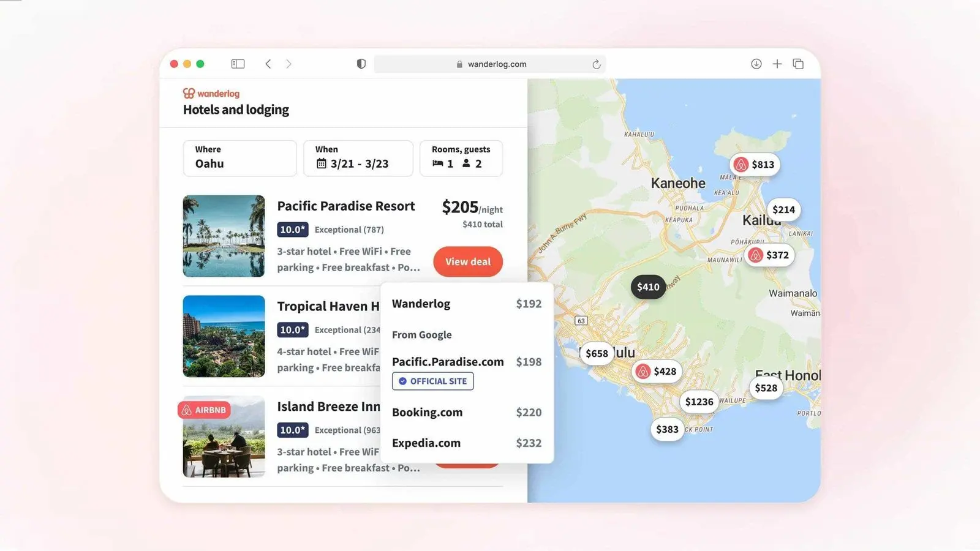Click the $428 Airbnb map marker

coord(657,371)
